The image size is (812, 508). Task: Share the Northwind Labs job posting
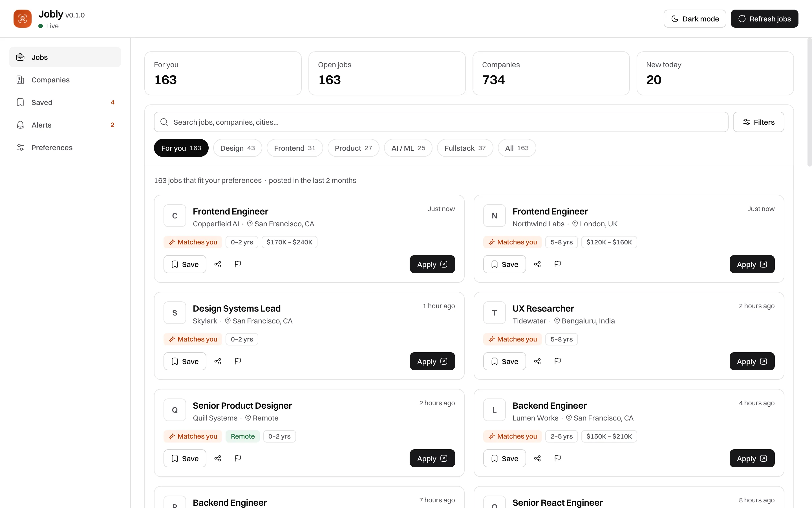[538, 264]
